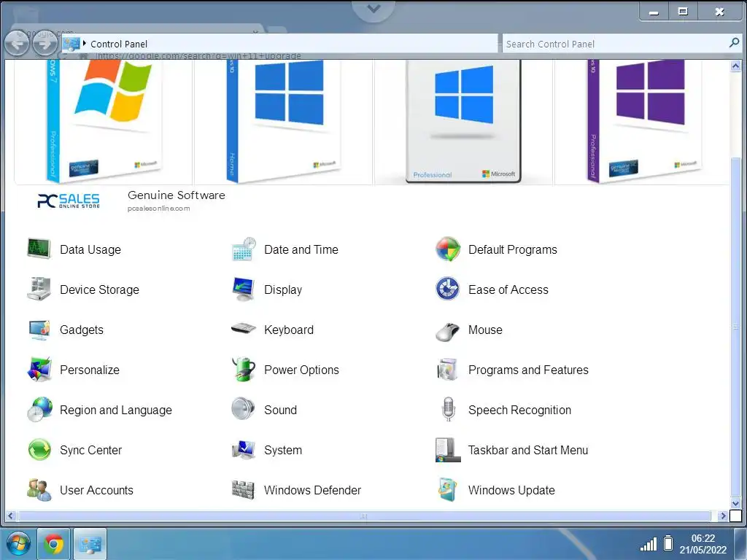747x560 pixels.
Task: Click the signal strength tray icon
Action: pyautogui.click(x=648, y=544)
